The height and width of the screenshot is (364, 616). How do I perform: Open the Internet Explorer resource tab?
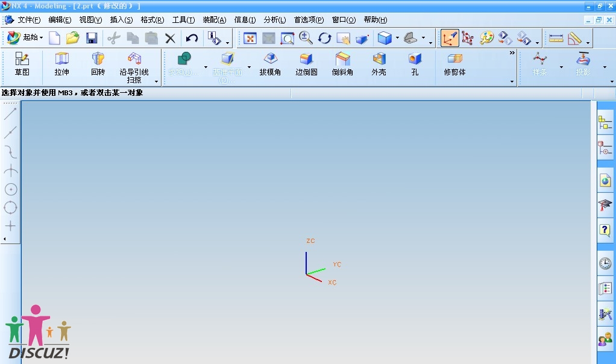click(x=605, y=181)
